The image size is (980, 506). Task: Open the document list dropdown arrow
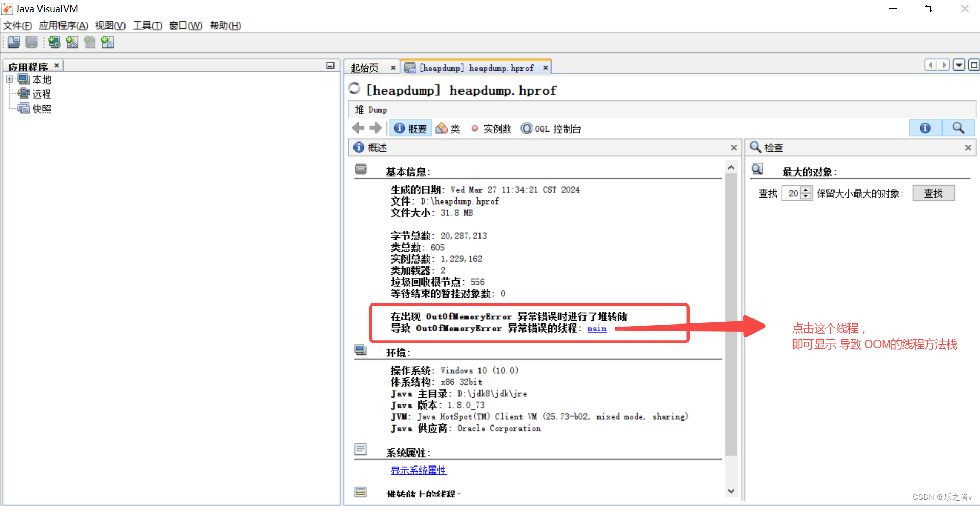tap(959, 65)
